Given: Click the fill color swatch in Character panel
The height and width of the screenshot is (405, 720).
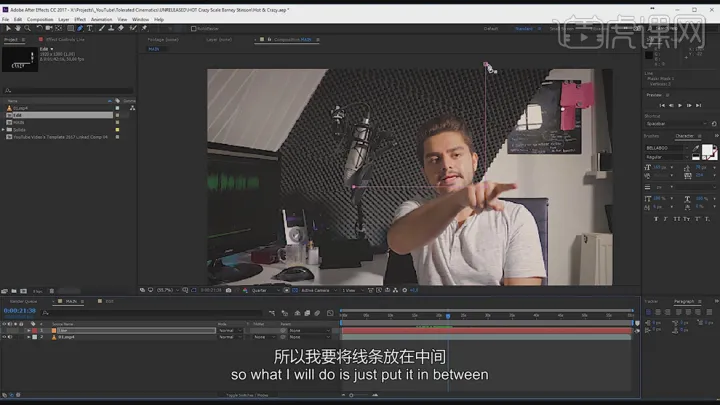Looking at the screenshot, I should point(706,150).
